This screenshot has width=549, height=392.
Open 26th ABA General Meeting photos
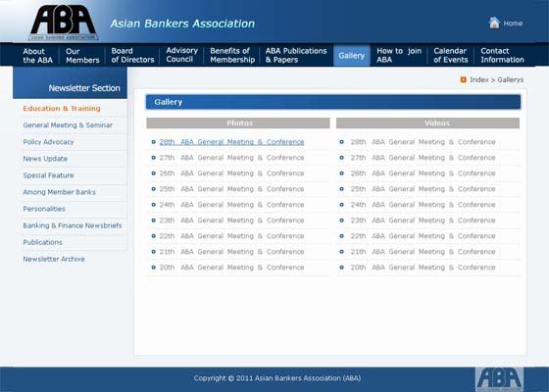pos(231,173)
